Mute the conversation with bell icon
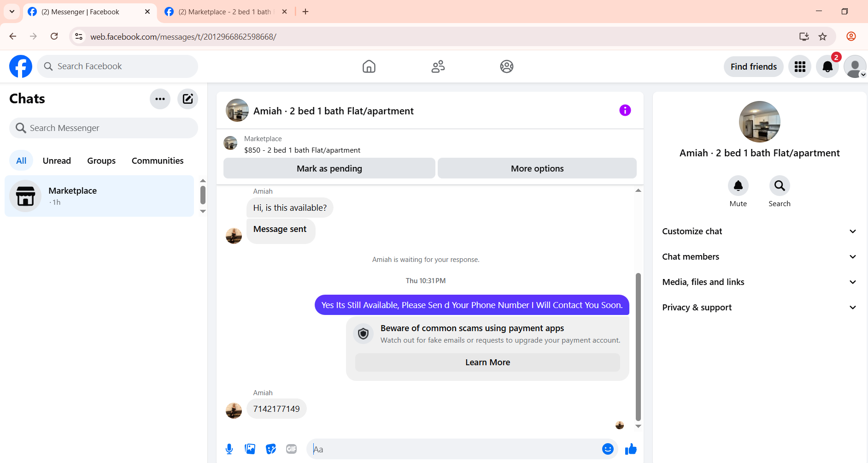Image resolution: width=868 pixels, height=463 pixels. coord(738,186)
